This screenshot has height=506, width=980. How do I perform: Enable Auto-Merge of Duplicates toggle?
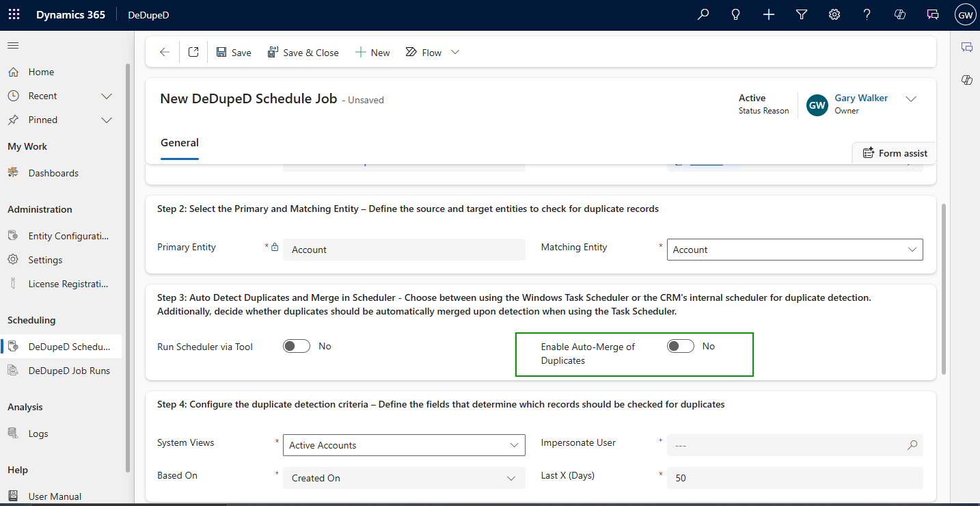681,347
